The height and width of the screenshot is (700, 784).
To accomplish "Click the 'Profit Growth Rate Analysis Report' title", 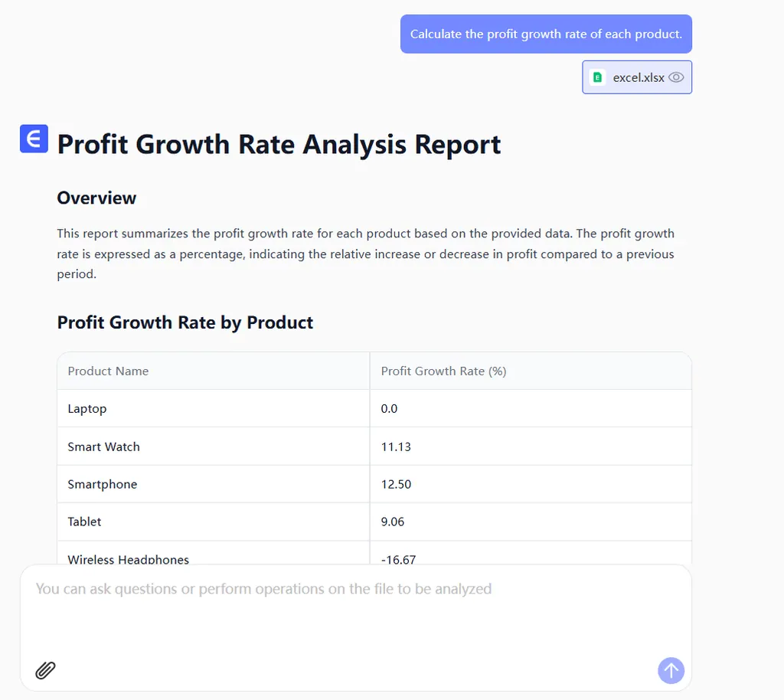I will pos(279,144).
